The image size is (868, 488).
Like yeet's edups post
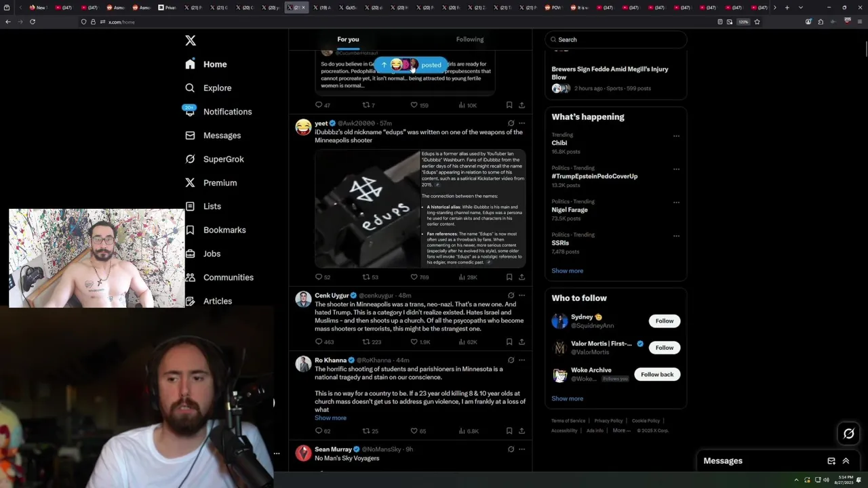click(x=414, y=277)
